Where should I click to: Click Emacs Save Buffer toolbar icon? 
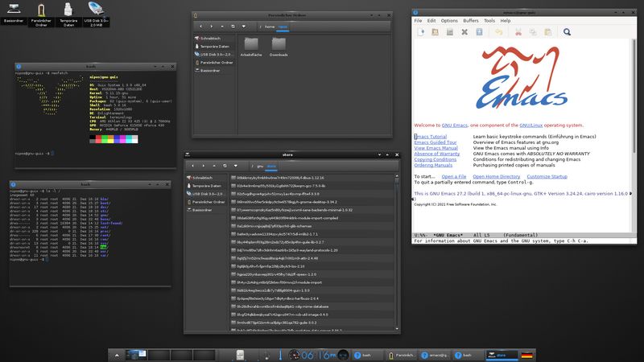pyautogui.click(x=479, y=32)
